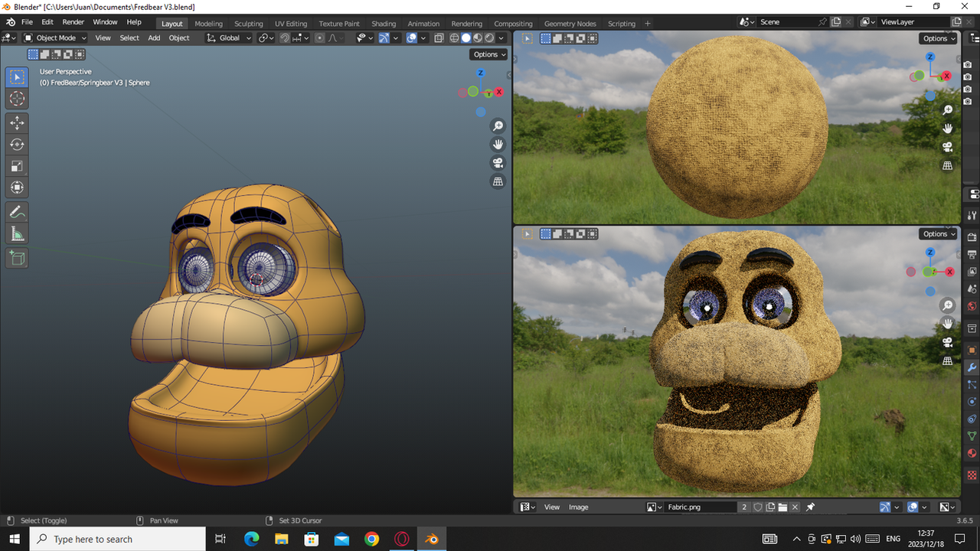The width and height of the screenshot is (980, 551).
Task: Open the Help menu
Action: click(134, 22)
